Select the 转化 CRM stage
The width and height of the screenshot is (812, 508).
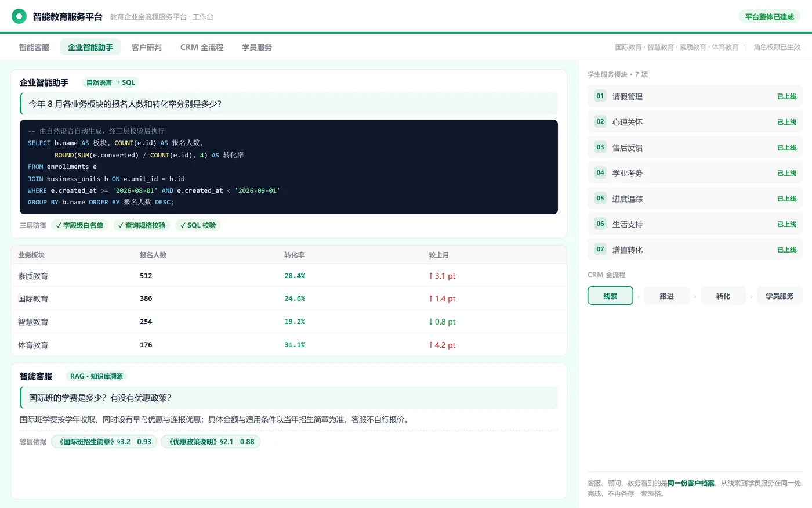pyautogui.click(x=723, y=296)
